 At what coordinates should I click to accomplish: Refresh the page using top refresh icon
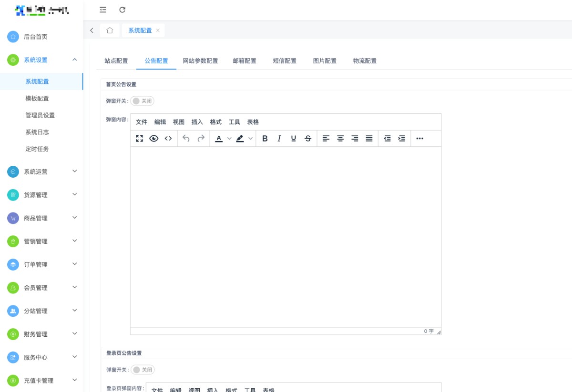coord(123,10)
